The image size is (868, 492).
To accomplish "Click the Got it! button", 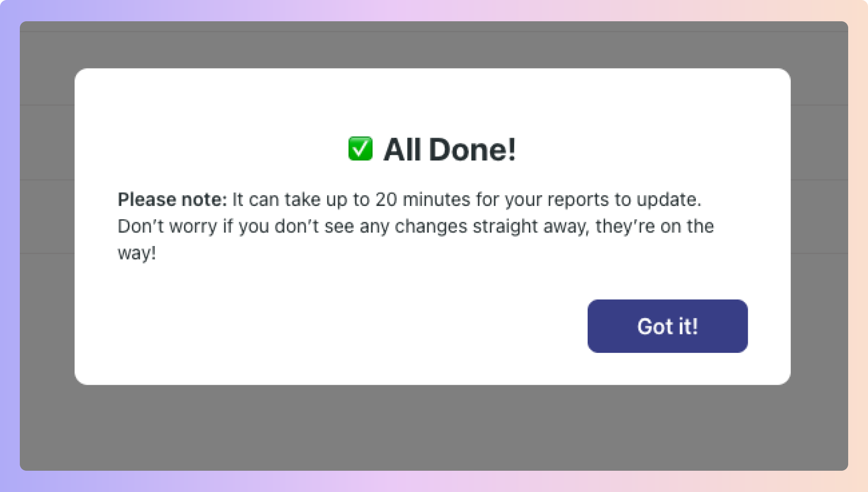I will (667, 326).
